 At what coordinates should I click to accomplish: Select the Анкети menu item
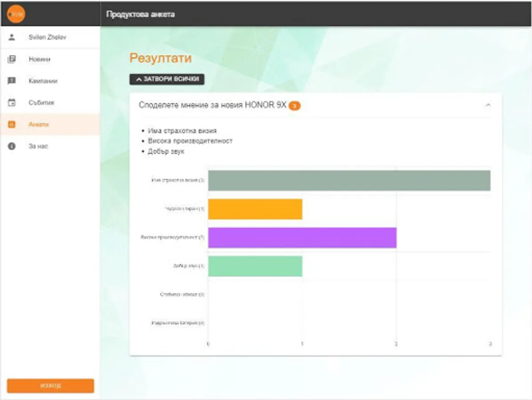(x=50, y=124)
